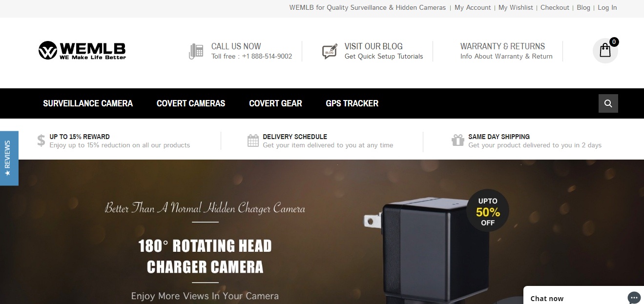Go to the GPS Tracker menu
The image size is (644, 304).
point(352,103)
